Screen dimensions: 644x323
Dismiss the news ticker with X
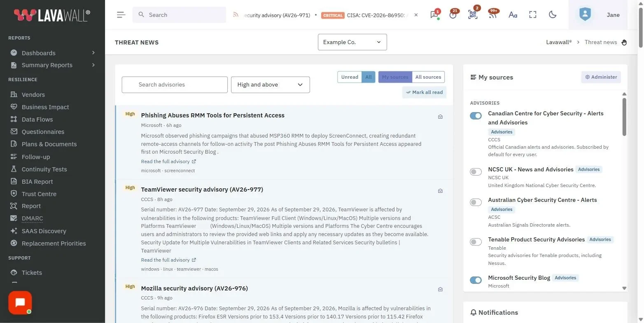(416, 15)
